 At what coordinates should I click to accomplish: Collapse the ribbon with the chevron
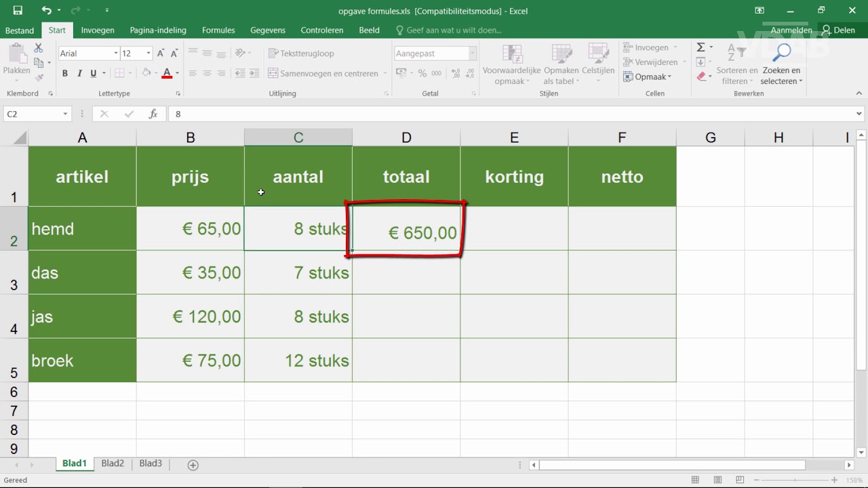coord(859,94)
